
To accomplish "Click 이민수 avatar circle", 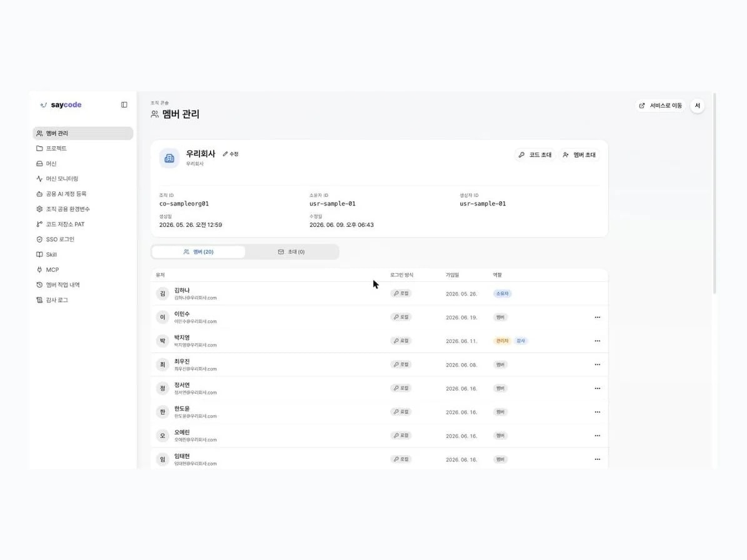I will [x=163, y=317].
